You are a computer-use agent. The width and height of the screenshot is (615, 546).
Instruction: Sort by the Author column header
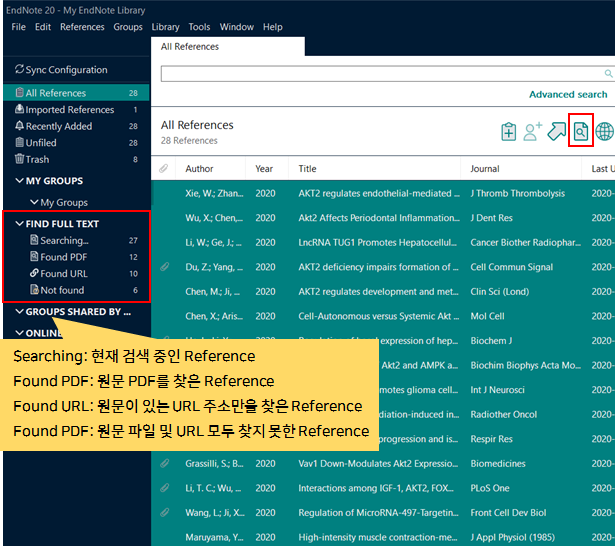(199, 169)
